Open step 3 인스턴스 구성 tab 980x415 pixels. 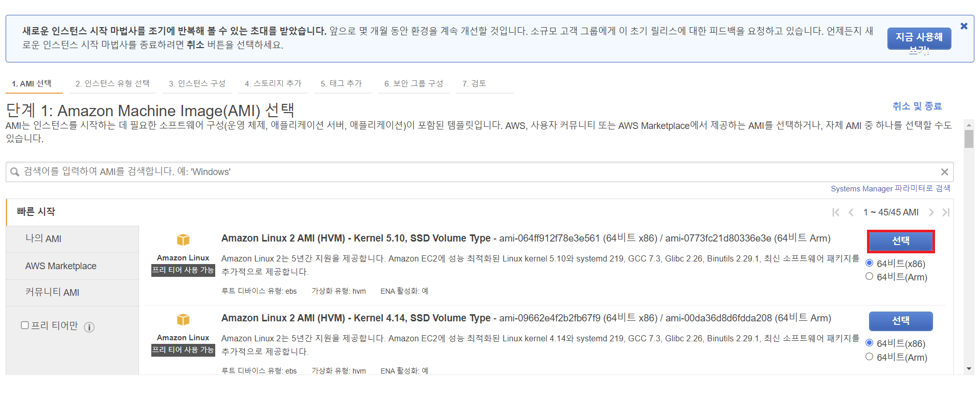(x=197, y=84)
